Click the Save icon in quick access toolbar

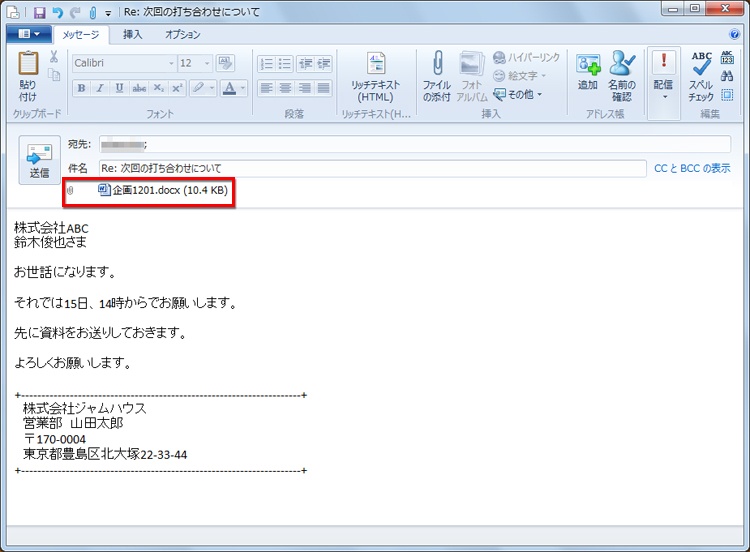tap(40, 12)
